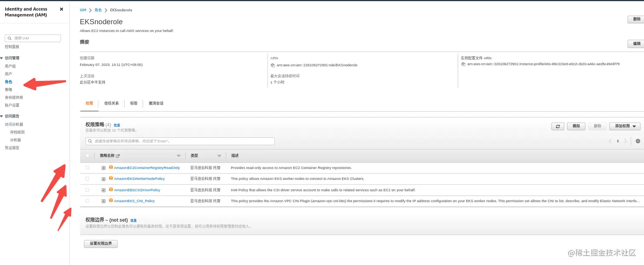Open 分析器 sub-item in sidebar
644x265 pixels.
15,140
